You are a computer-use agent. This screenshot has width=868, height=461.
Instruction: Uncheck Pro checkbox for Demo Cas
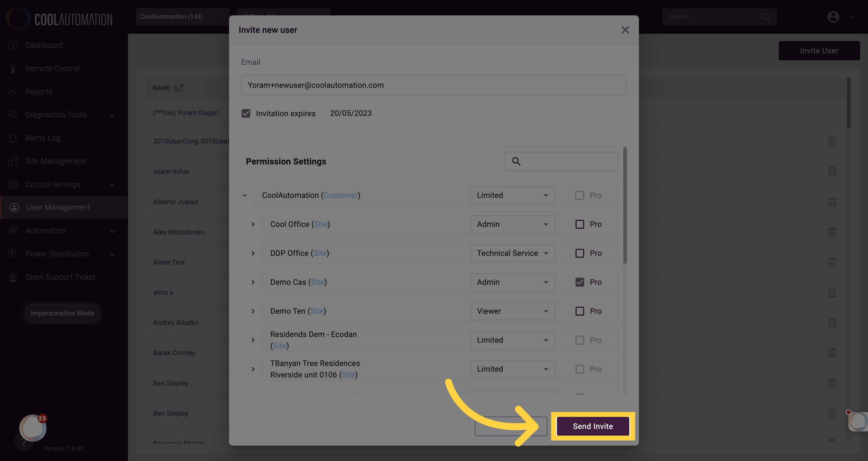point(580,282)
